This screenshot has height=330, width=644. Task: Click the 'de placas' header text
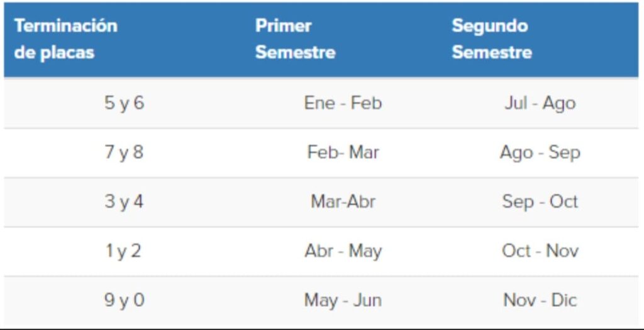click(54, 52)
